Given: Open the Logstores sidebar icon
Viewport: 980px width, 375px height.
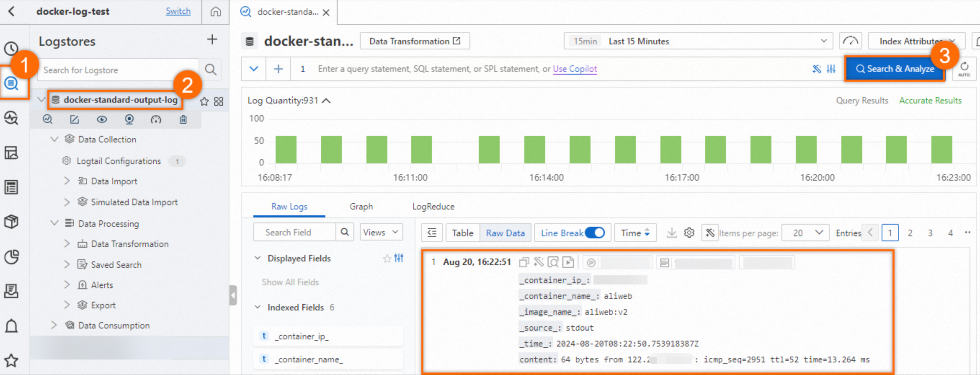Looking at the screenshot, I should point(12,83).
